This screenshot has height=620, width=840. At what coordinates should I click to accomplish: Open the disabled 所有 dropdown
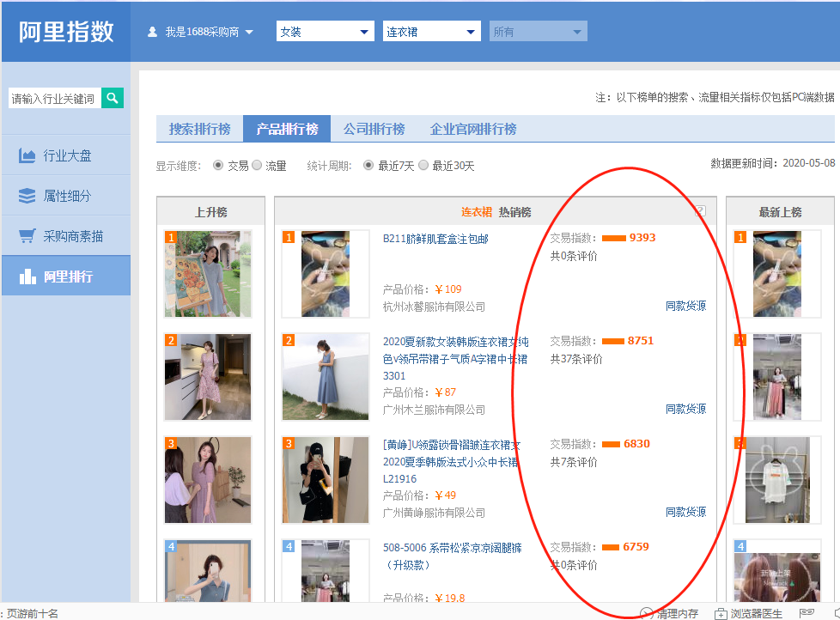(538, 31)
